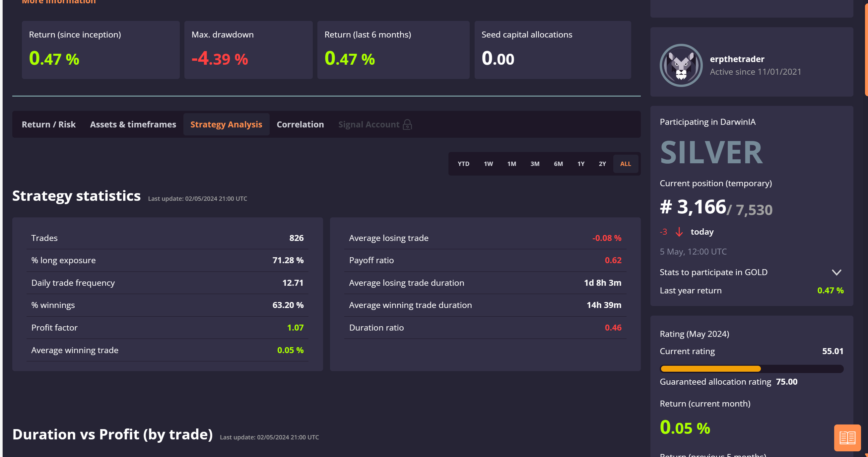
Task: Set the range to 6M
Action: tap(558, 164)
